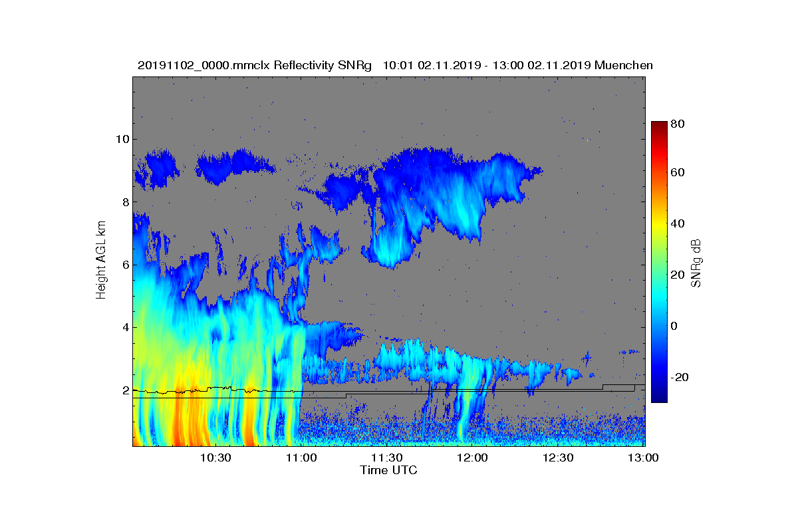Click the colorbar value 0
Viewport: 798px width, 532px height.
pos(675,326)
